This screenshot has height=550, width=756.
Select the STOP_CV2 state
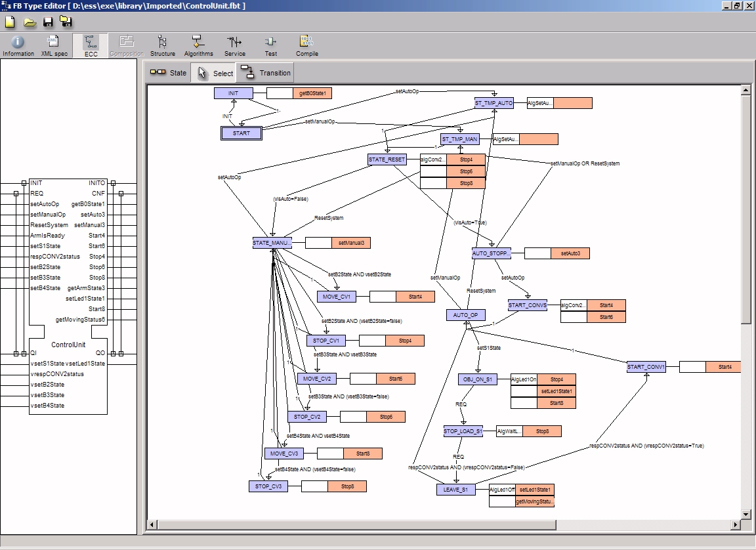[307, 417]
